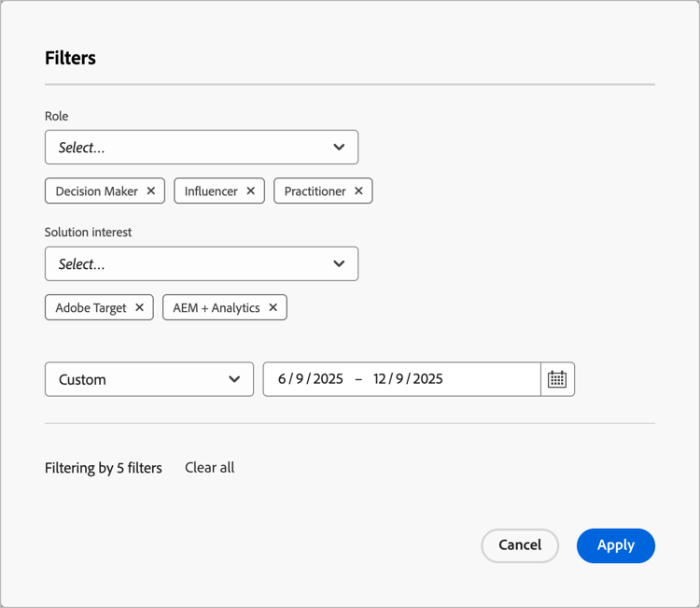Click the Adobe Target tag label
The image size is (700, 608).
tap(91, 307)
